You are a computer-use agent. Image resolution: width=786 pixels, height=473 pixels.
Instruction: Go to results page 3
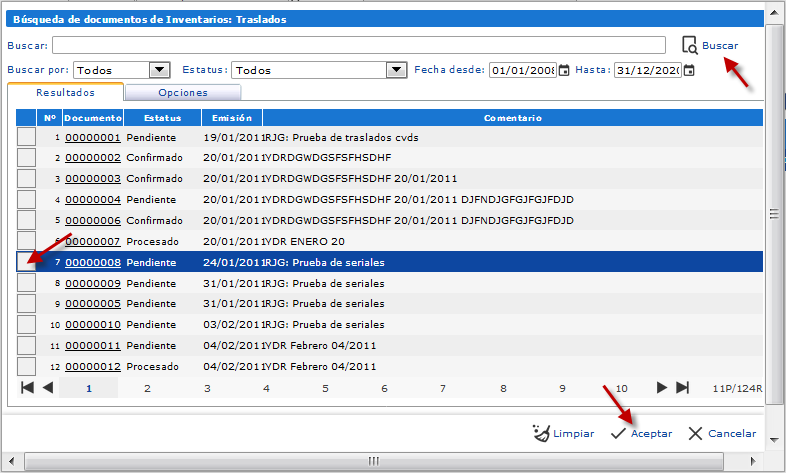point(207,388)
